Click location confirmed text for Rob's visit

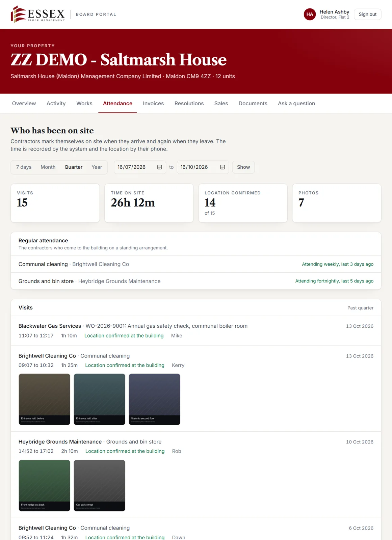point(125,451)
